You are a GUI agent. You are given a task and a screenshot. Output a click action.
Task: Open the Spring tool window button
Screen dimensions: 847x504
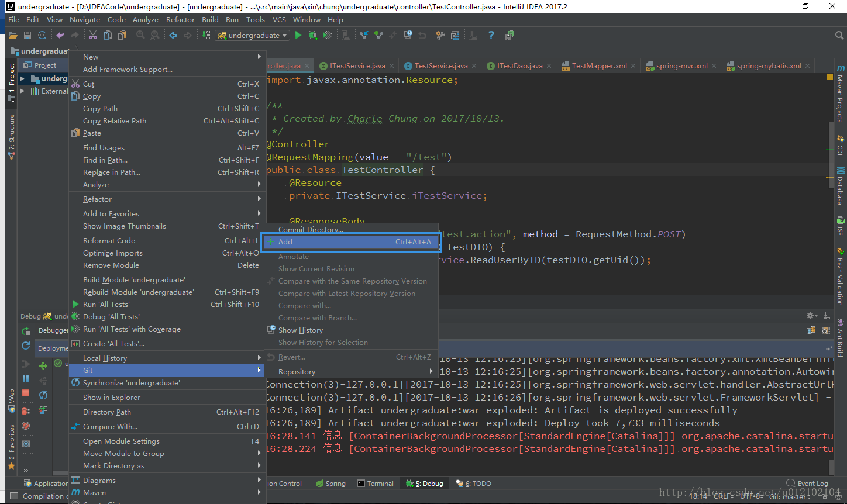[330, 484]
